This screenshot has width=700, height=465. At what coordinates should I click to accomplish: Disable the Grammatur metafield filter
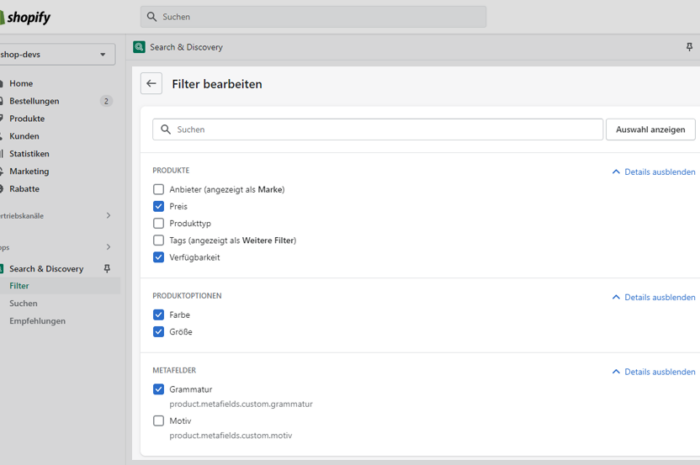(158, 389)
